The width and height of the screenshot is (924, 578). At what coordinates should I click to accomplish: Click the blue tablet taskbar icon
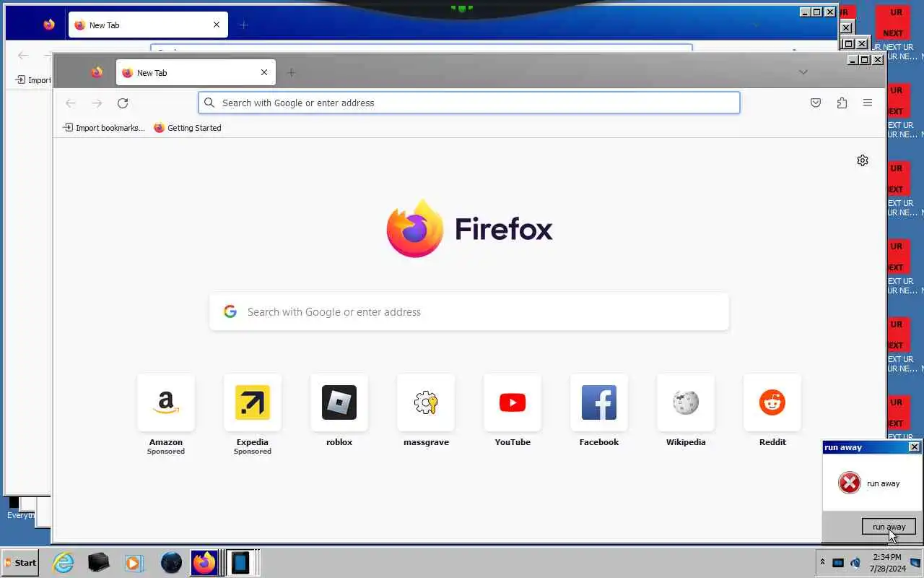tap(240, 562)
